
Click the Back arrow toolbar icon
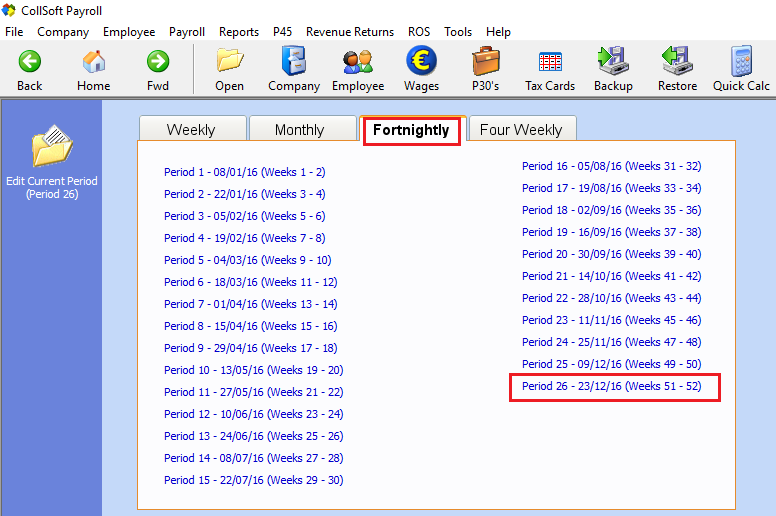coord(30,62)
